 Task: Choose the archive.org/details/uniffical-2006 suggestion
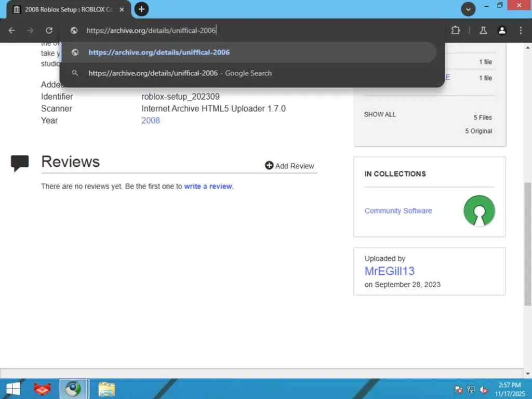tap(248, 52)
